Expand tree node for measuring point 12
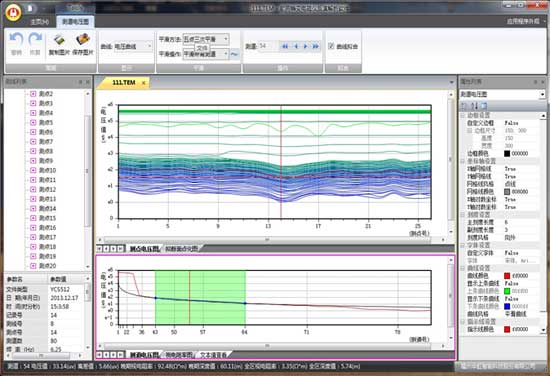The image size is (550, 376). 33,189
